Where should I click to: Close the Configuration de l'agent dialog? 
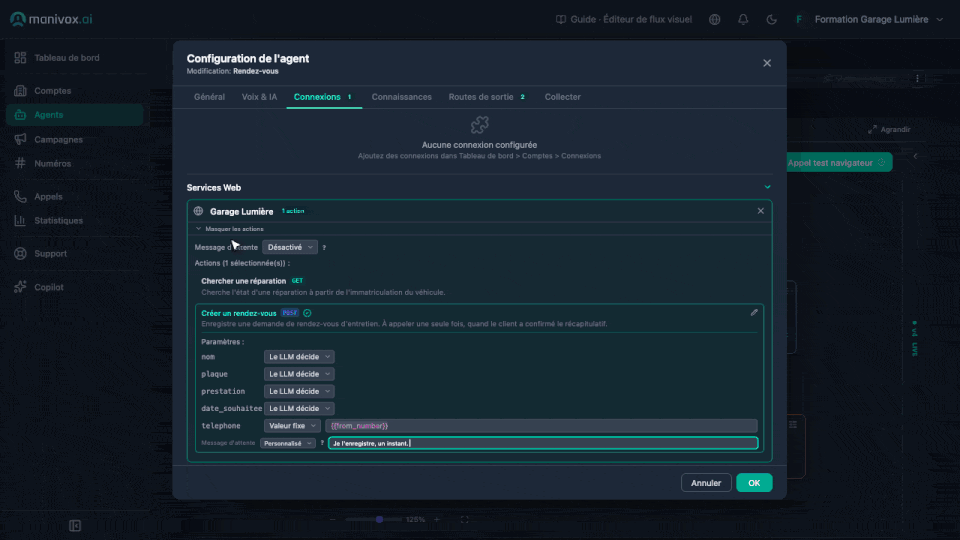767,63
